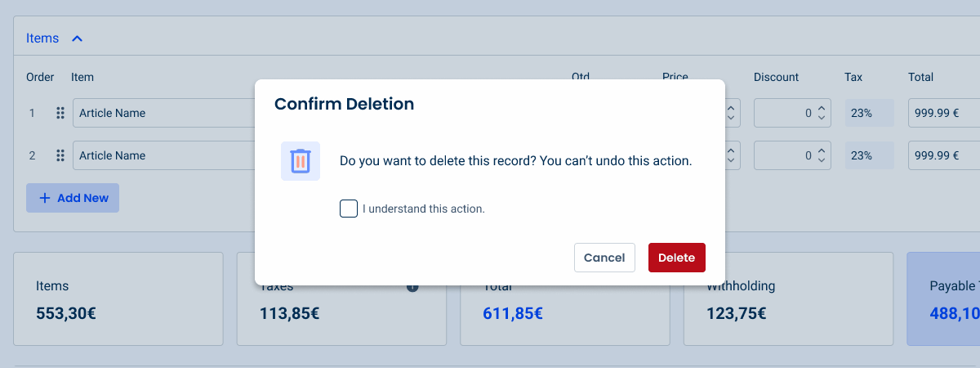Check the 'I understand this action' checkbox
Image resolution: width=980 pixels, height=368 pixels.
pos(349,209)
